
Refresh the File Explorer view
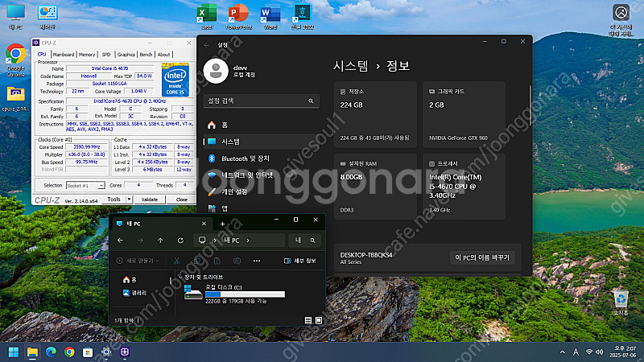tap(180, 241)
